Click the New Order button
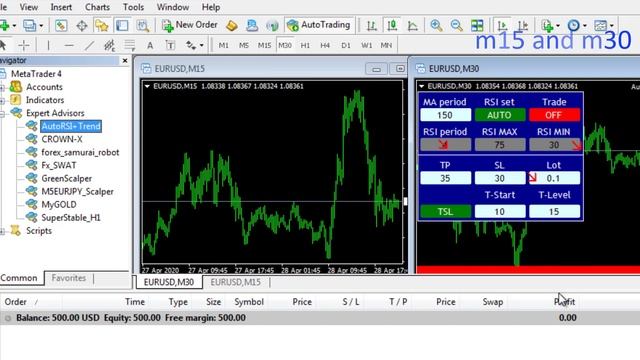The image size is (640, 360). (x=190, y=25)
